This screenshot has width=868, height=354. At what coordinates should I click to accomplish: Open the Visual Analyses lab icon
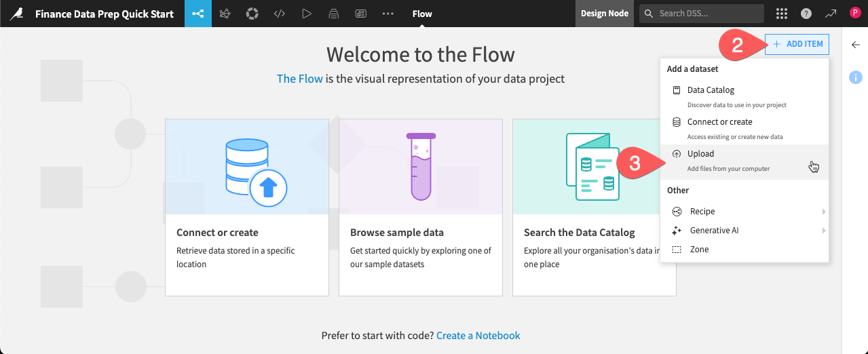(x=225, y=14)
